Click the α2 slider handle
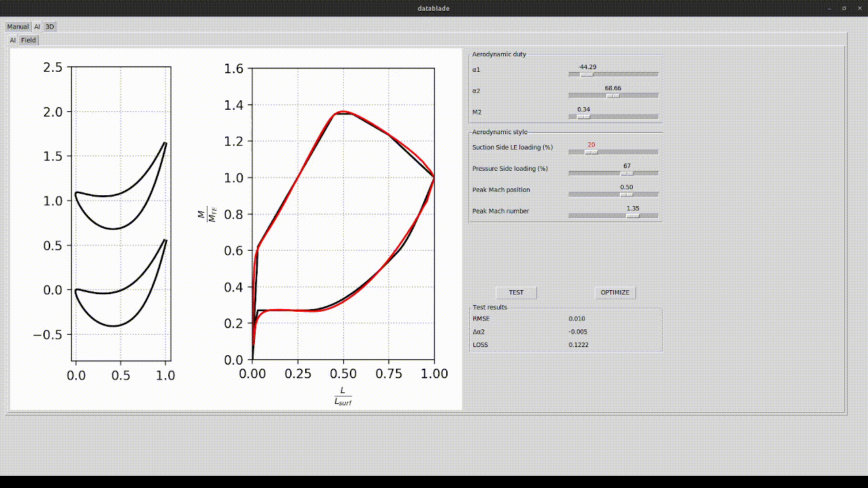This screenshot has width=868, height=488. (x=612, y=96)
